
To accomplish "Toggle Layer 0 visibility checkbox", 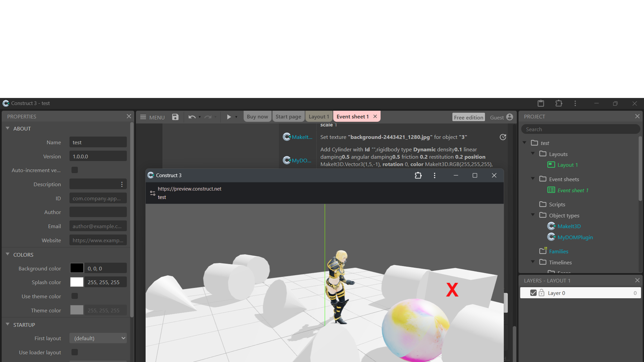I will point(533,293).
